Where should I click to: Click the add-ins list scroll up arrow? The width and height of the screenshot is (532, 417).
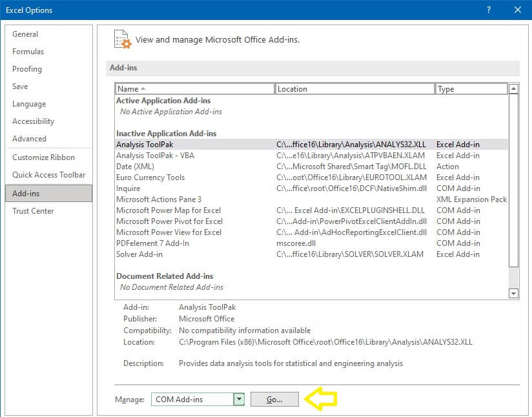click(x=514, y=89)
